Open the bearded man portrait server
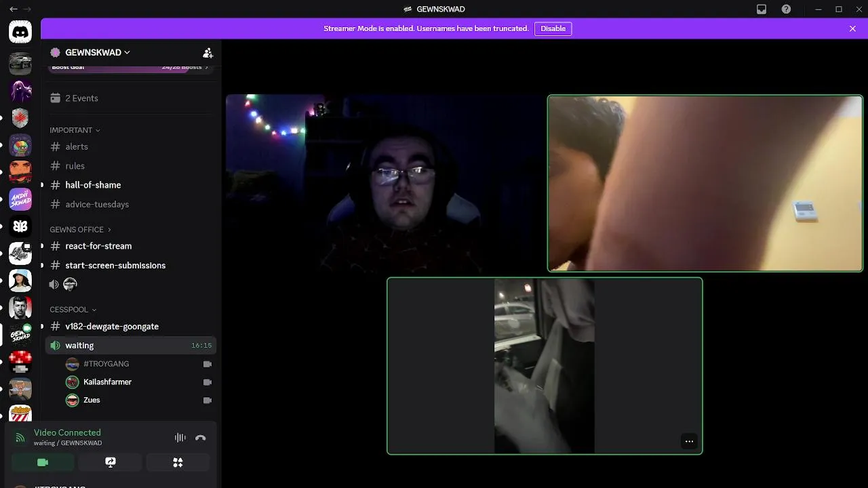Screen dimensions: 868x488 click(20, 308)
